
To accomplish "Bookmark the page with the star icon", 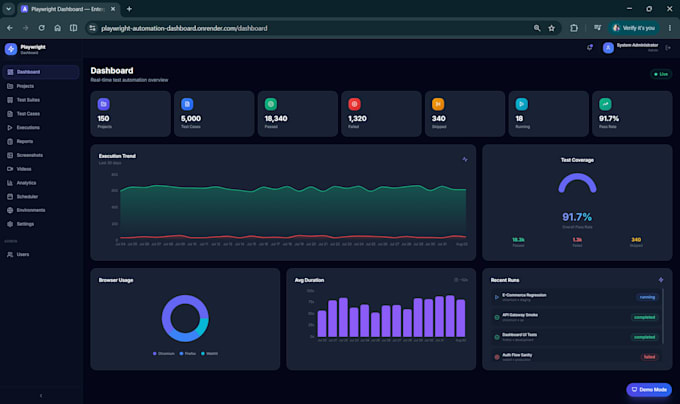I will tap(552, 28).
